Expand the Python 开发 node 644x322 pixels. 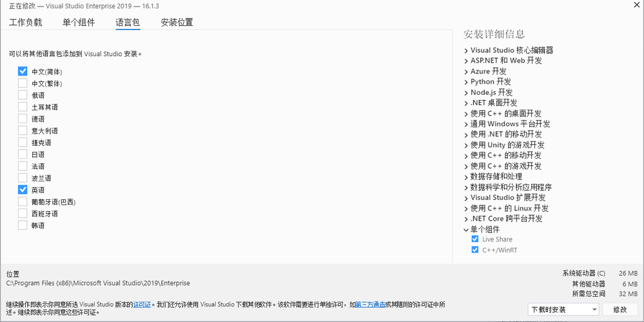tap(466, 82)
